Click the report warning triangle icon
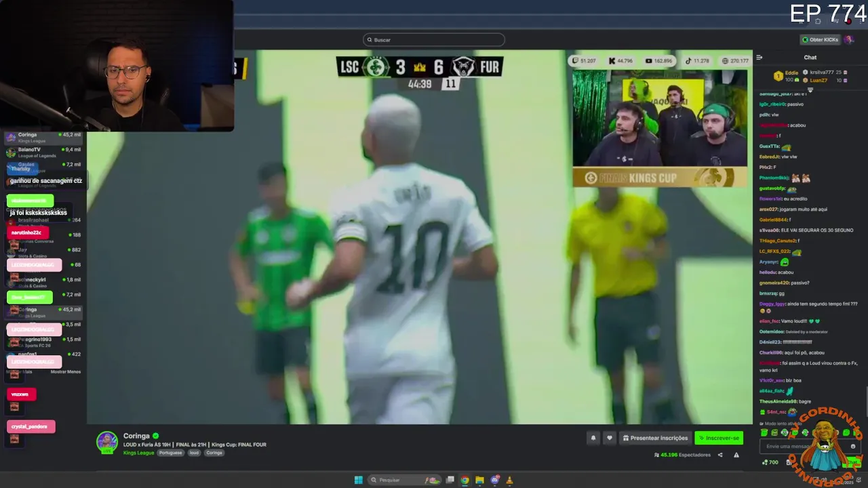 (736, 455)
